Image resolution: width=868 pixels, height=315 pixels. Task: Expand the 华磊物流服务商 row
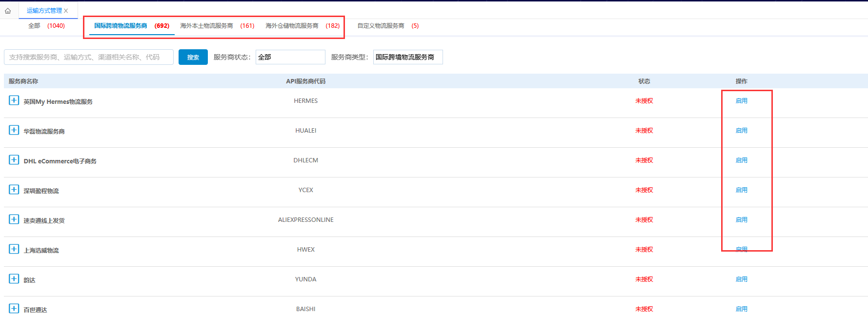14,130
